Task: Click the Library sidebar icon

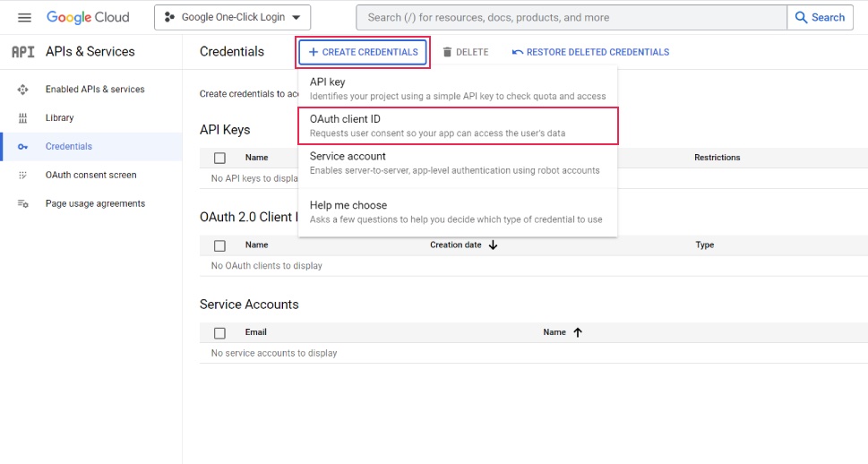Action: point(22,118)
